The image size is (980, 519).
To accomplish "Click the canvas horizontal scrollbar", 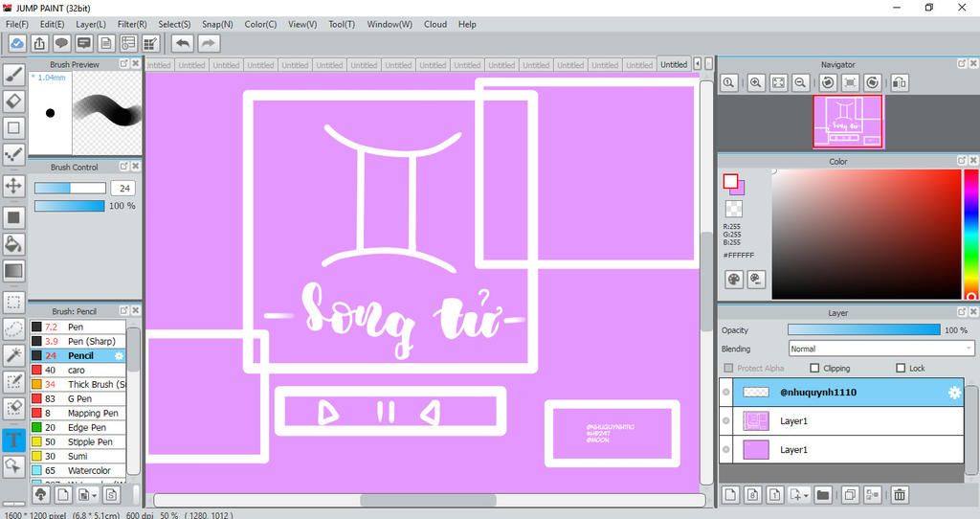I will 428,500.
